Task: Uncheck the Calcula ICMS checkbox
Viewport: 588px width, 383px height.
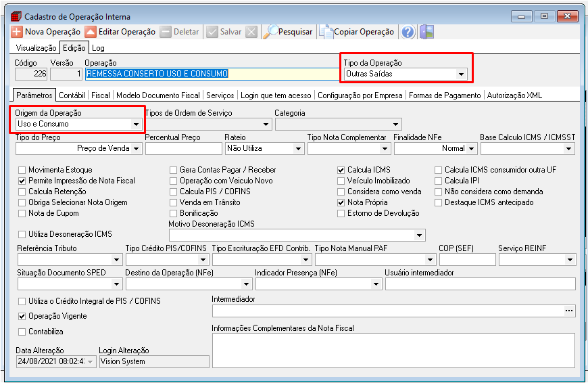Action: coord(341,170)
